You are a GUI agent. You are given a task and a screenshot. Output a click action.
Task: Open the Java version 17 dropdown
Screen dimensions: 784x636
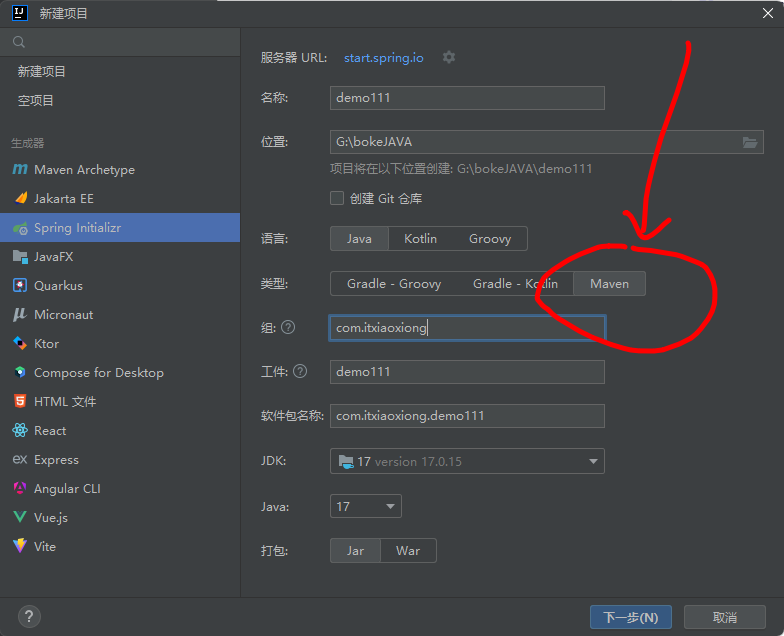(x=366, y=506)
